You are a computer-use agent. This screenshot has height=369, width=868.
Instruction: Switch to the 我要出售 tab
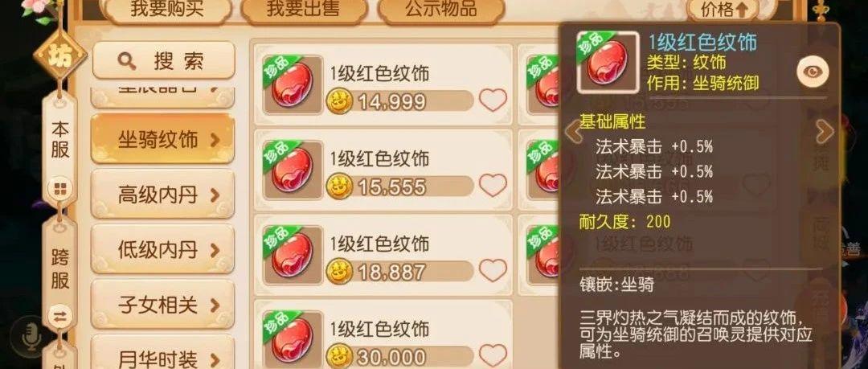pos(304,10)
